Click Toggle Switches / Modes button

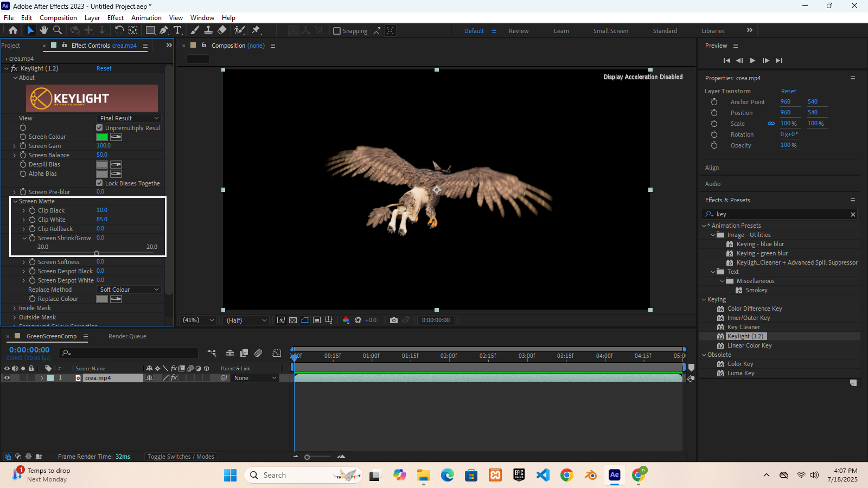pos(181,457)
